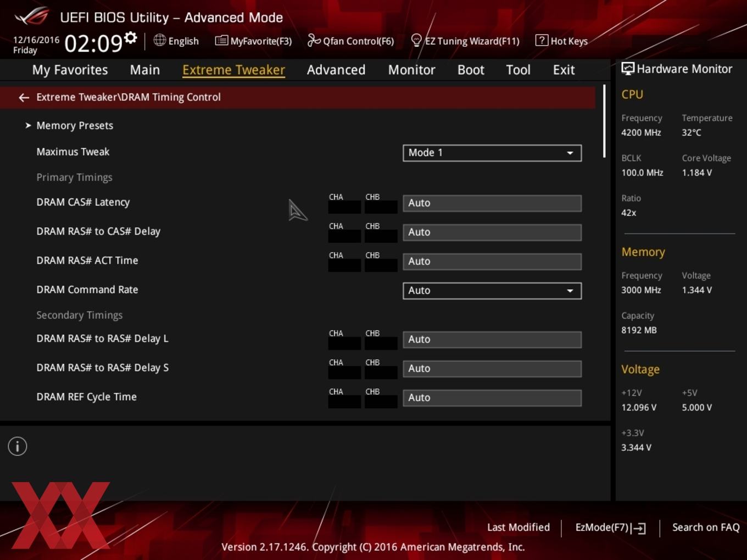Click the Maximus Tweak label
Image resolution: width=747 pixels, height=560 pixels.
73,152
